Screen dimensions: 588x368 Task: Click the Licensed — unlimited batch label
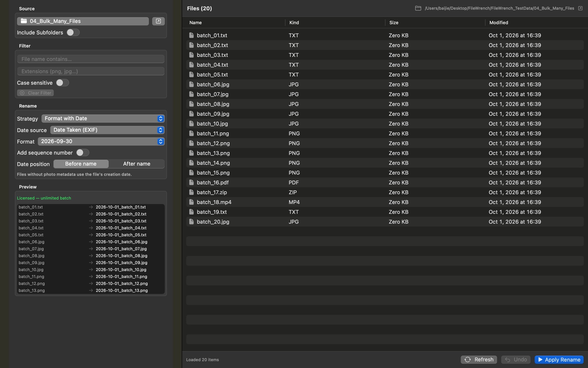coord(44,198)
